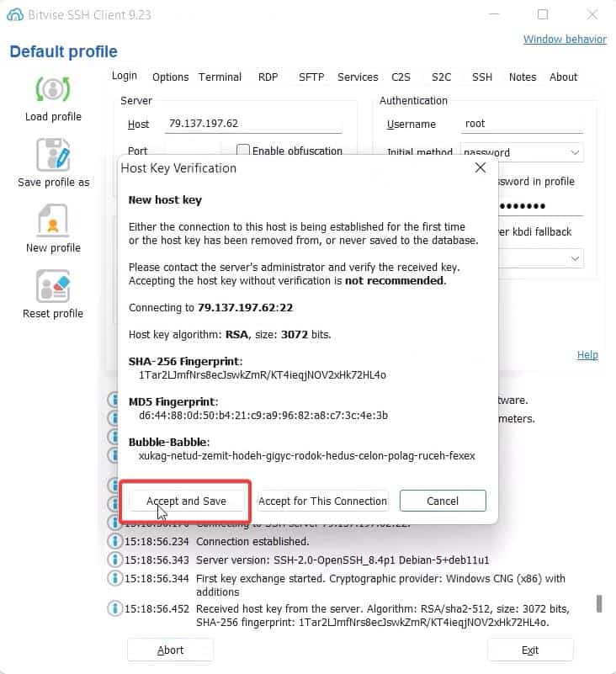
Task: Click the 'First key exchange started' log line
Action: coord(380,585)
